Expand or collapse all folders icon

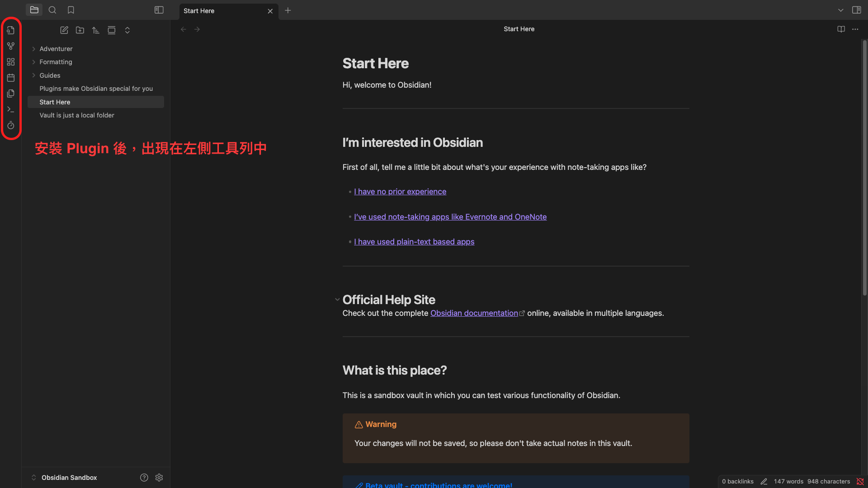pyautogui.click(x=127, y=30)
